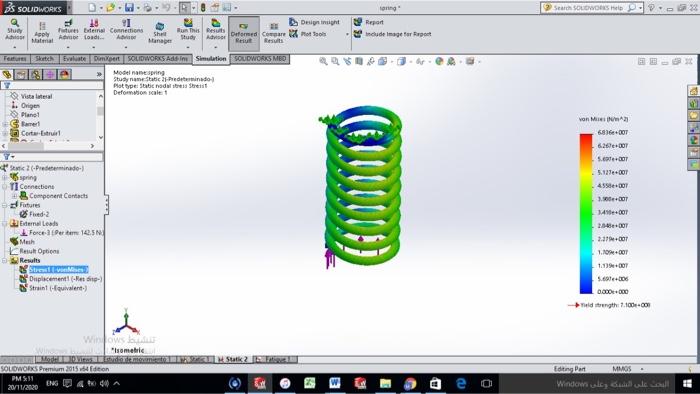Expand Barrer1 feature node
700x394 pixels.
tap(4, 124)
